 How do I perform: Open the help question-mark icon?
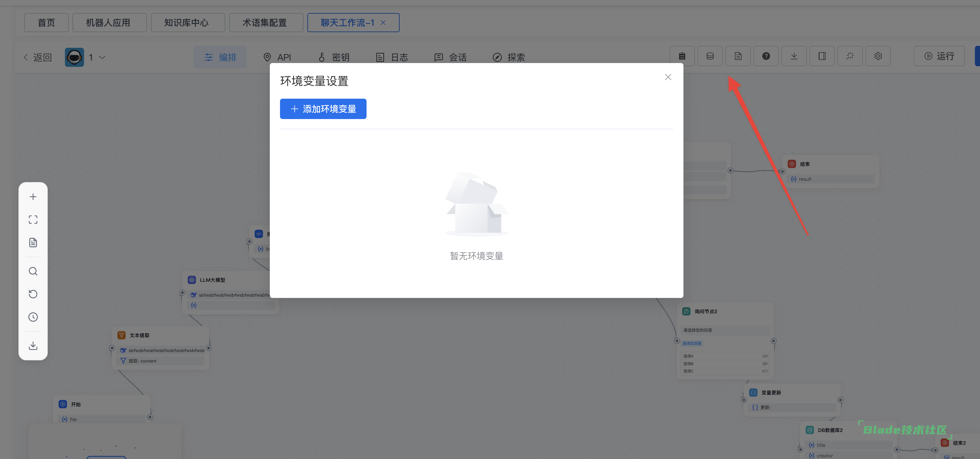pos(766,56)
